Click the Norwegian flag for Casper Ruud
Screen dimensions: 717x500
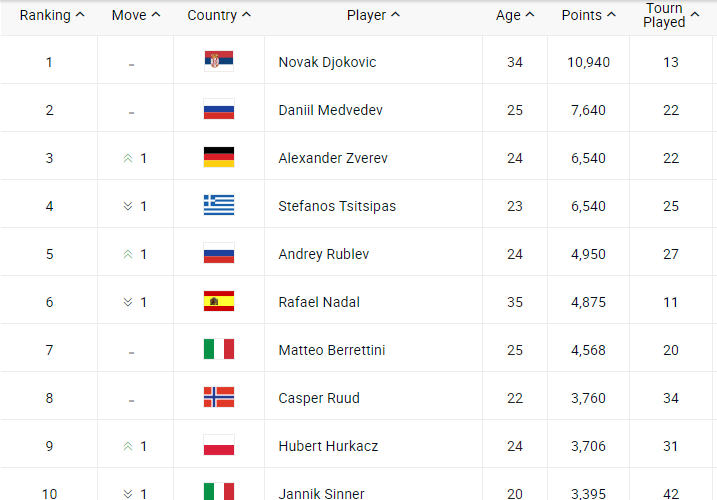pyautogui.click(x=219, y=397)
